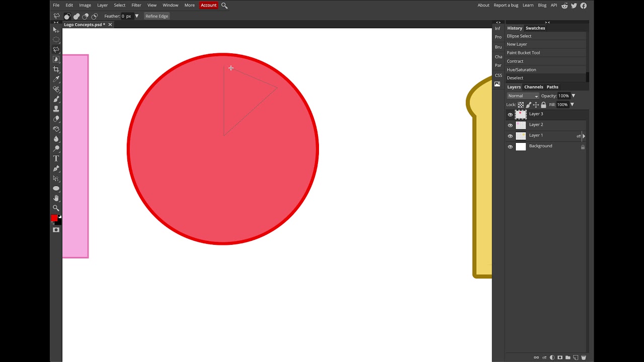Delete layer trash icon
Image resolution: width=644 pixels, height=362 pixels.
coord(584,357)
